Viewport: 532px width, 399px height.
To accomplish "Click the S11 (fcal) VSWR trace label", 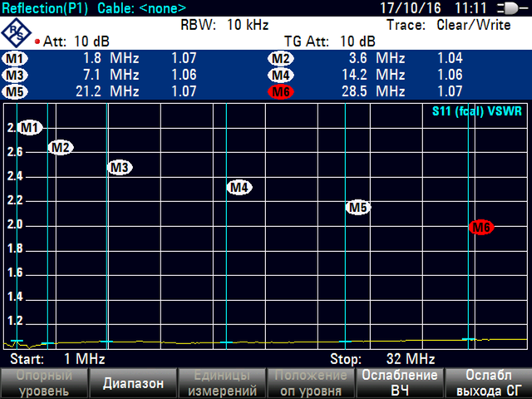I will [478, 111].
